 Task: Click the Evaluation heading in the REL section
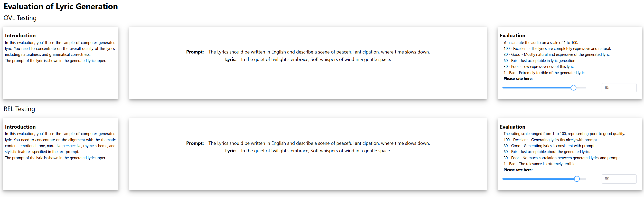click(x=512, y=127)
